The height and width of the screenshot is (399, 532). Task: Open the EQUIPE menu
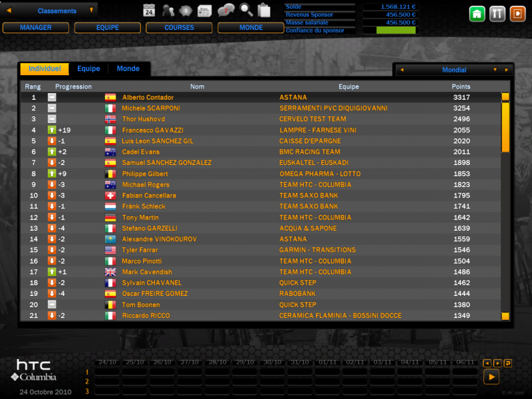coord(108,28)
